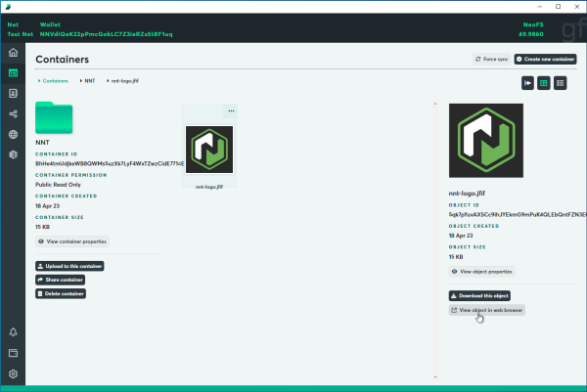Click Create new container button
Viewport: 587px width, 392px height.
pyautogui.click(x=543, y=60)
